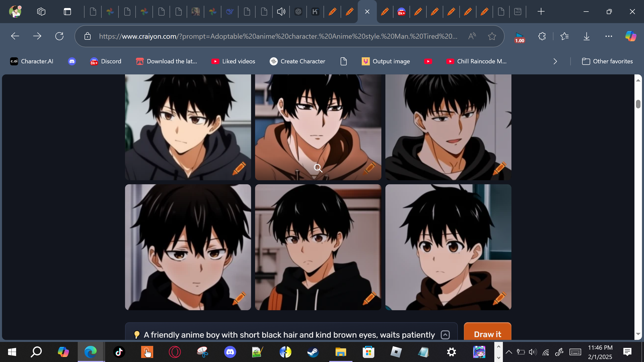Click Read aloud icon in address bar

pyautogui.click(x=472, y=36)
